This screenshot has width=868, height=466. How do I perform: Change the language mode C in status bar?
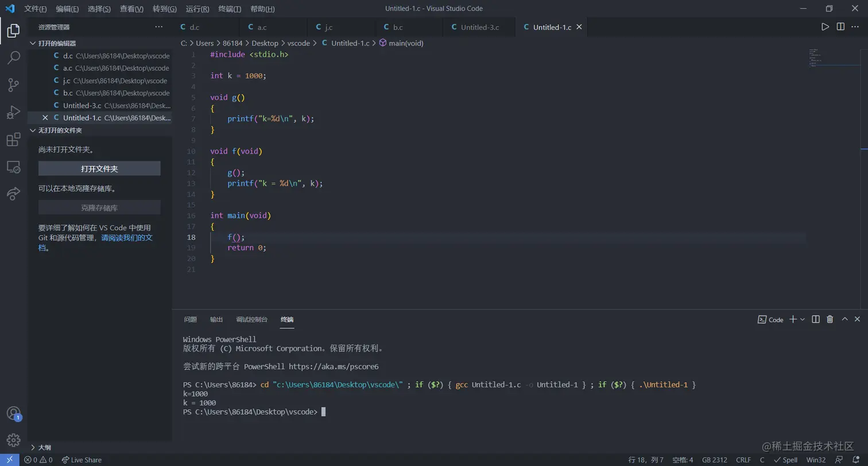pyautogui.click(x=762, y=460)
